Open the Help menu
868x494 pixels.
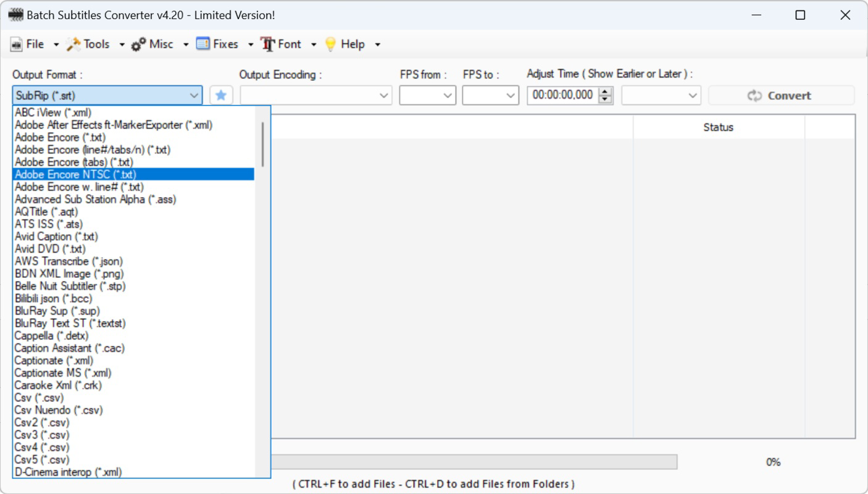tap(353, 44)
